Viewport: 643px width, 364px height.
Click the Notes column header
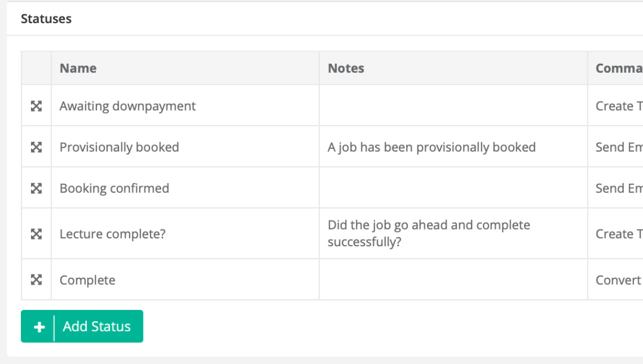[346, 69]
